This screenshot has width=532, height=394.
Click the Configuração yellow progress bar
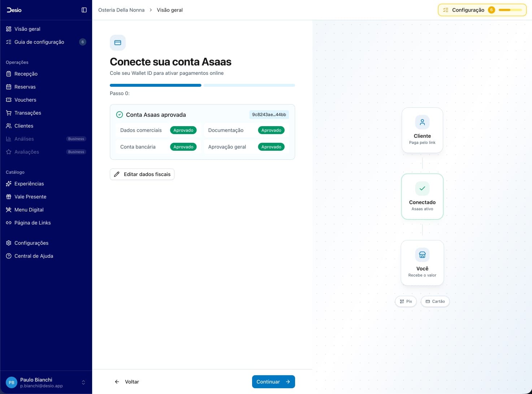coord(510,10)
